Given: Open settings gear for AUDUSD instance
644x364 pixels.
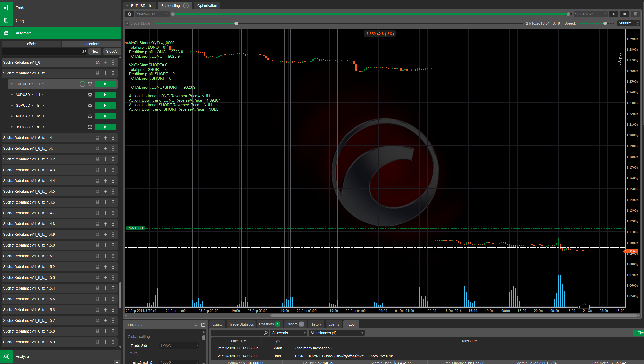Looking at the screenshot, I should [x=90, y=95].
